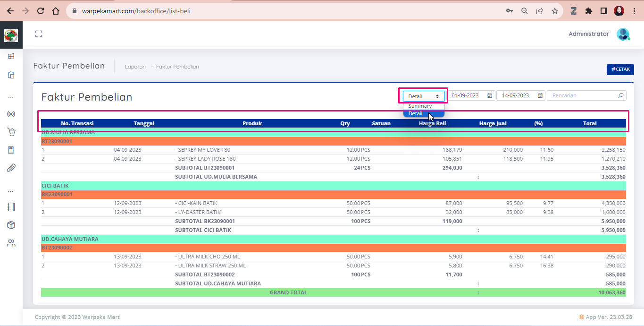
Task: Open the shopping cart icon in sidebar
Action: coord(11,132)
